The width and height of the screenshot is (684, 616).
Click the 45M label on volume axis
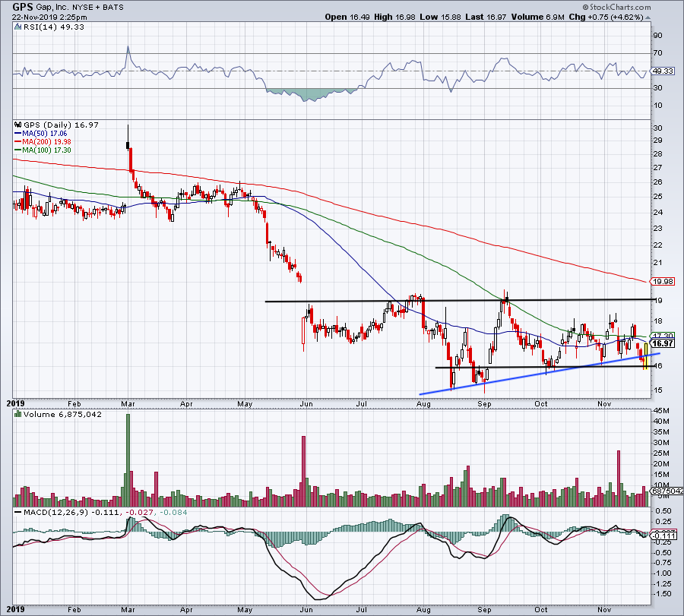pyautogui.click(x=661, y=411)
